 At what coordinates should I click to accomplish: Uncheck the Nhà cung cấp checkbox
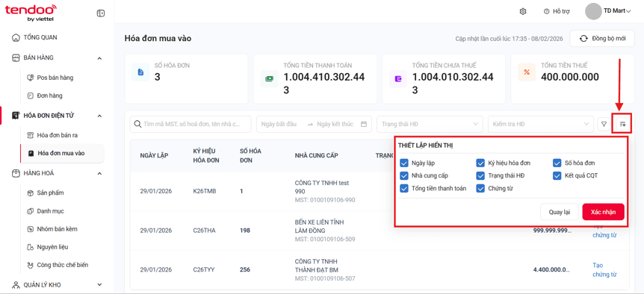tap(403, 176)
